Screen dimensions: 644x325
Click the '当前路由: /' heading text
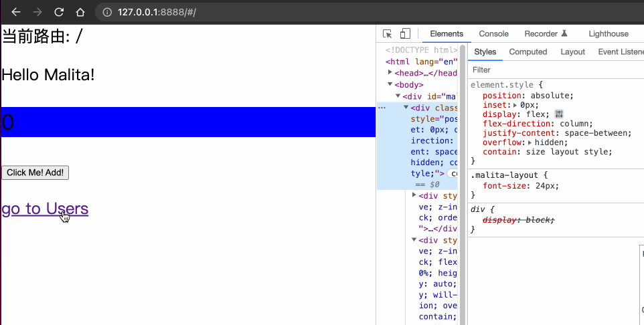tap(42, 37)
